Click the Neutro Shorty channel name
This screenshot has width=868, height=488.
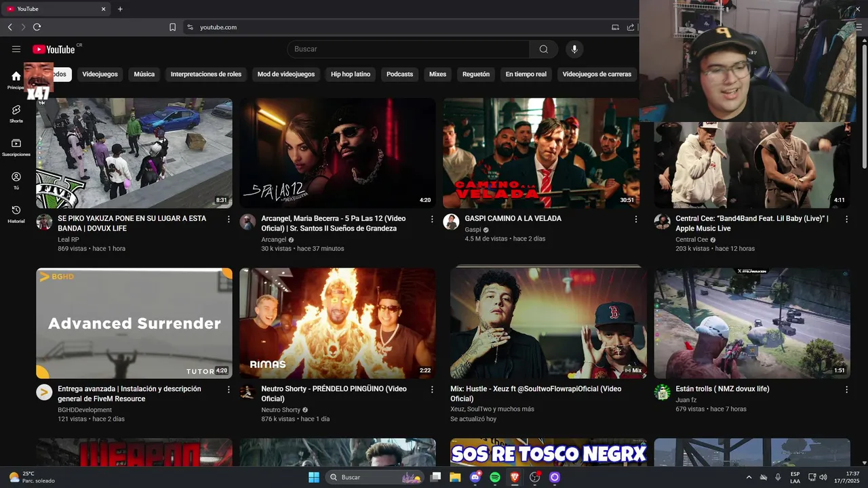pyautogui.click(x=281, y=409)
